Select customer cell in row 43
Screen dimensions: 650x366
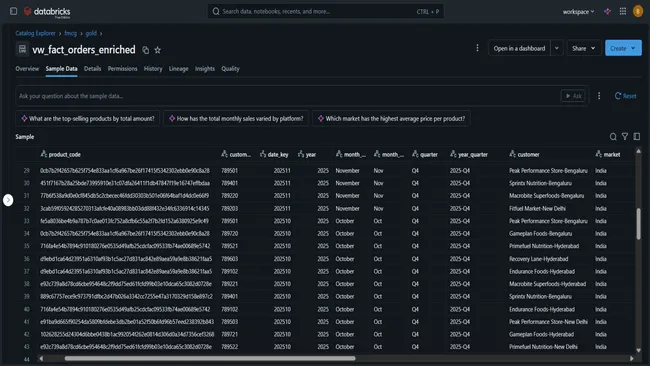coord(543,347)
